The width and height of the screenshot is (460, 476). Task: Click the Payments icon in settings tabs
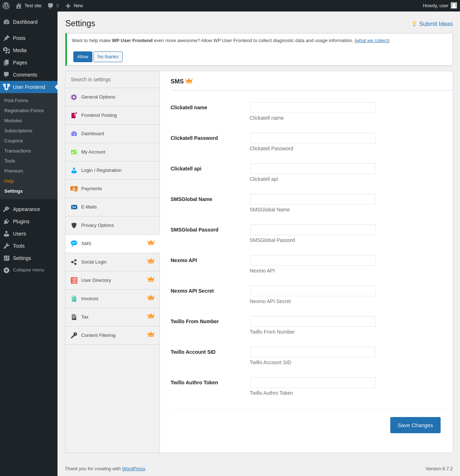[74, 189]
